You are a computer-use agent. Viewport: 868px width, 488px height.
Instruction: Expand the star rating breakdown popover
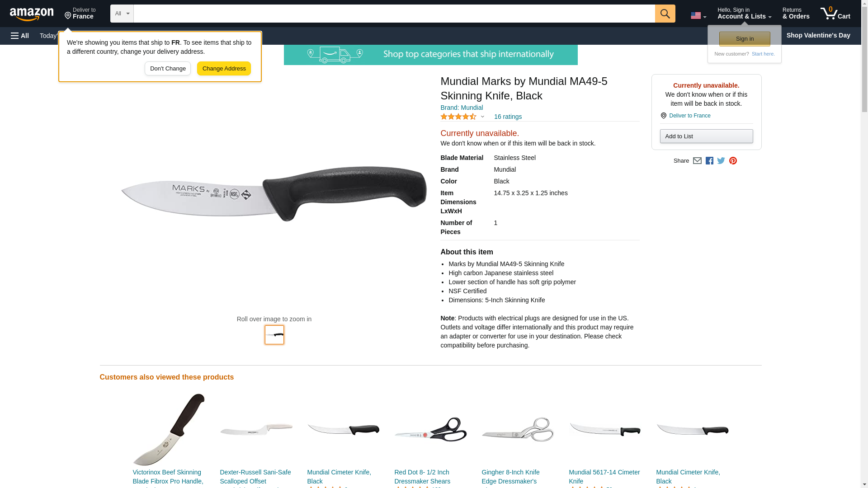[x=462, y=117]
